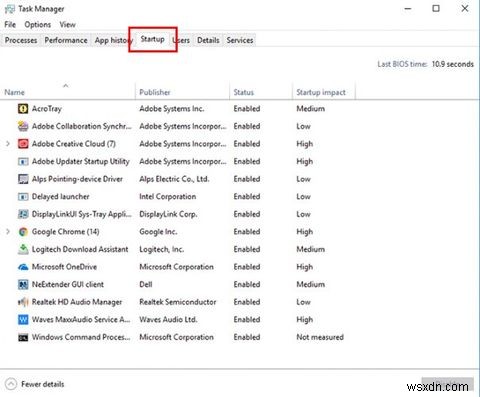Image resolution: width=480 pixels, height=397 pixels.
Task: Click the Fewer details circle arrow icon
Action: pyautogui.click(x=11, y=384)
